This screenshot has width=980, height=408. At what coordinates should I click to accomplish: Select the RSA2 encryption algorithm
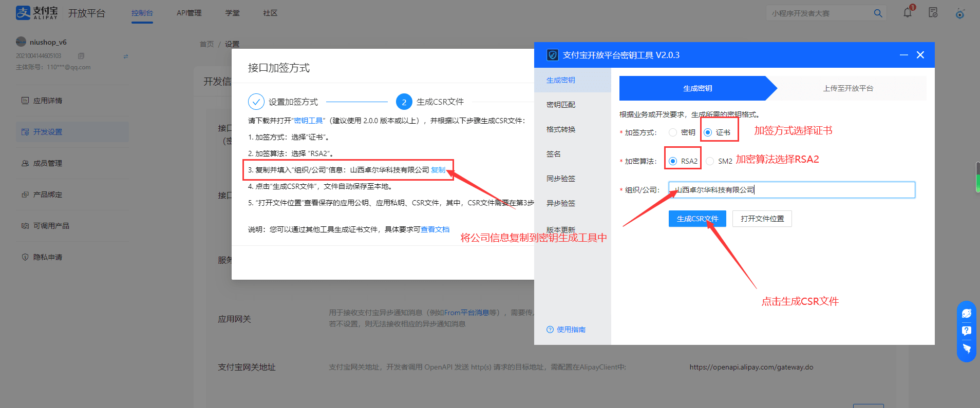[x=673, y=161]
